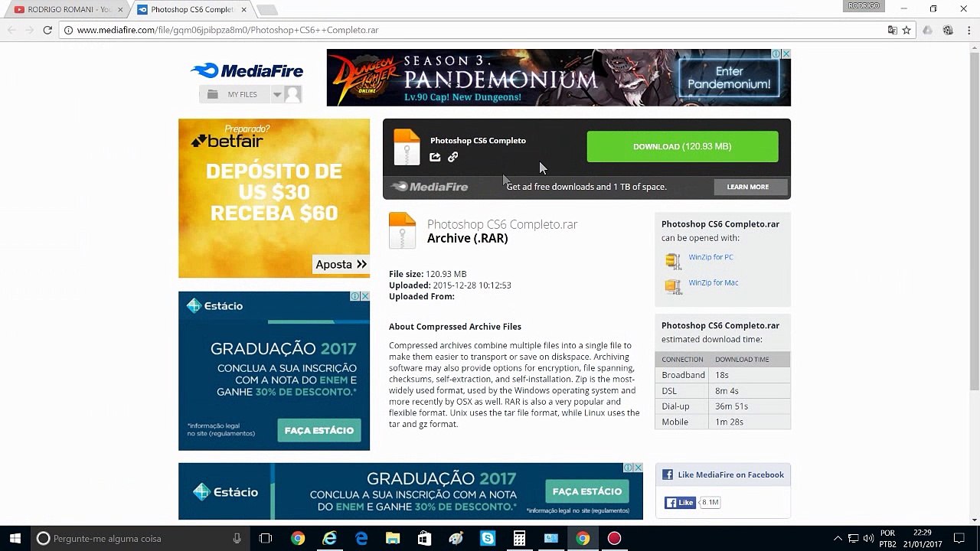The height and width of the screenshot is (551, 980).
Task: Click the Facebook logo beside Like MediaFire
Action: click(x=668, y=474)
